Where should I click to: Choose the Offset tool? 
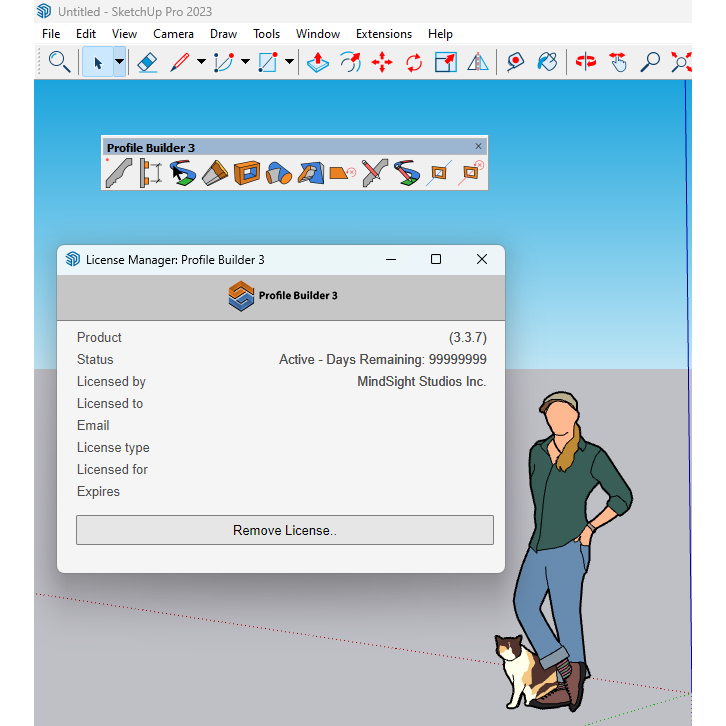(350, 62)
